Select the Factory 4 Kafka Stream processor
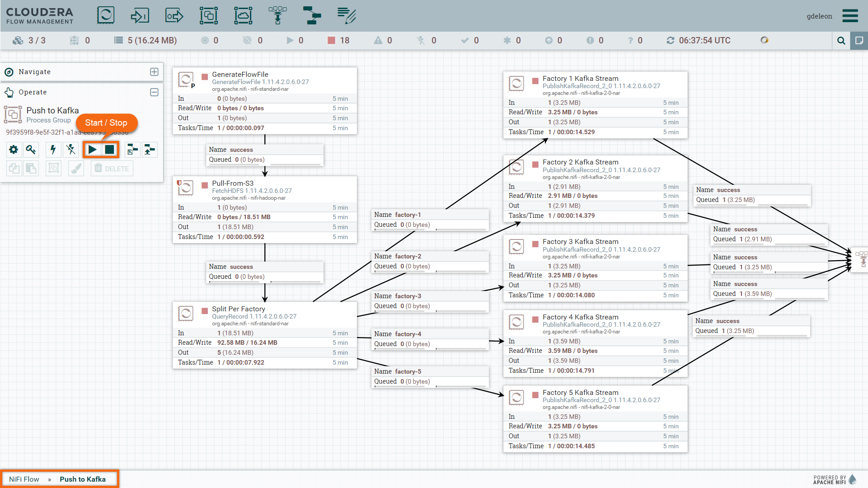The image size is (868, 488). [x=596, y=343]
